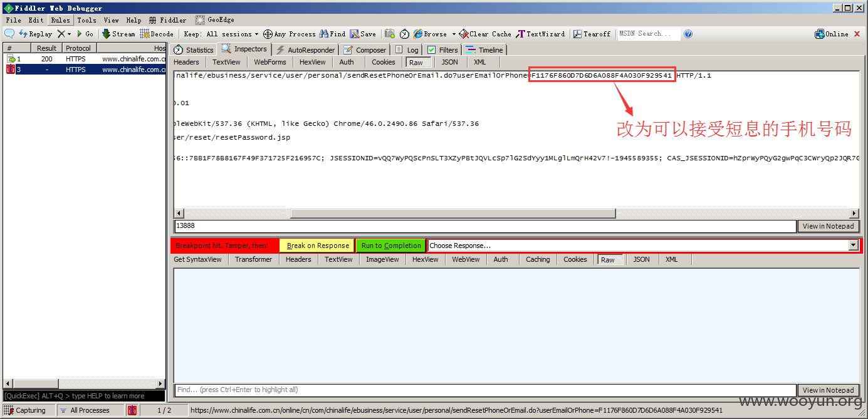Switch to the Filters tab
Image resolution: width=868 pixels, height=419 pixels.
tap(442, 49)
